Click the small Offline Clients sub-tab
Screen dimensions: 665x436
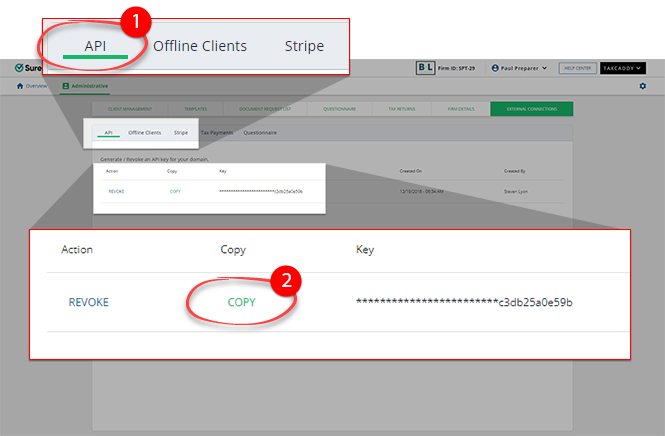(x=145, y=133)
